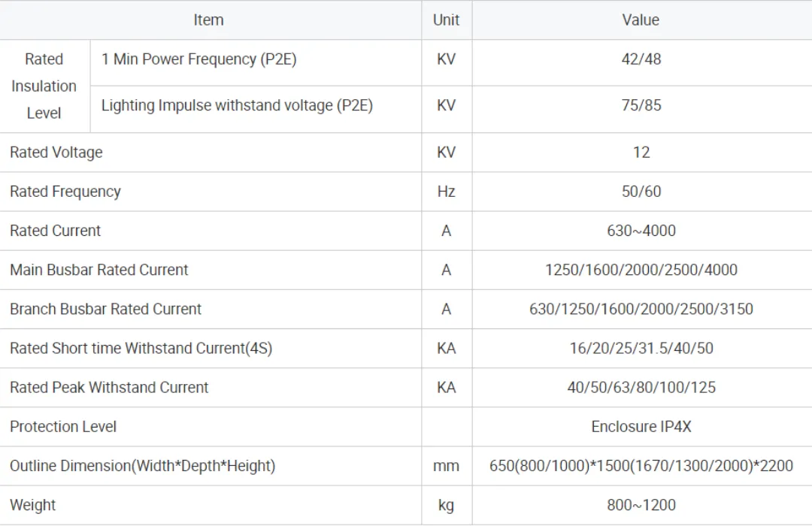
Task: Select the 630/1250/1600/2000/2500/3150 value cell
Action: tap(641, 309)
